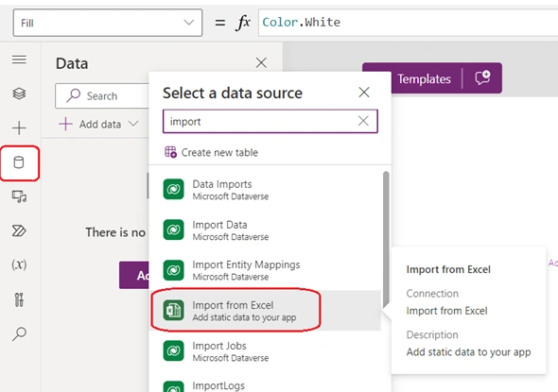Open the Tree view layers icon
The width and height of the screenshot is (558, 392).
point(19,94)
